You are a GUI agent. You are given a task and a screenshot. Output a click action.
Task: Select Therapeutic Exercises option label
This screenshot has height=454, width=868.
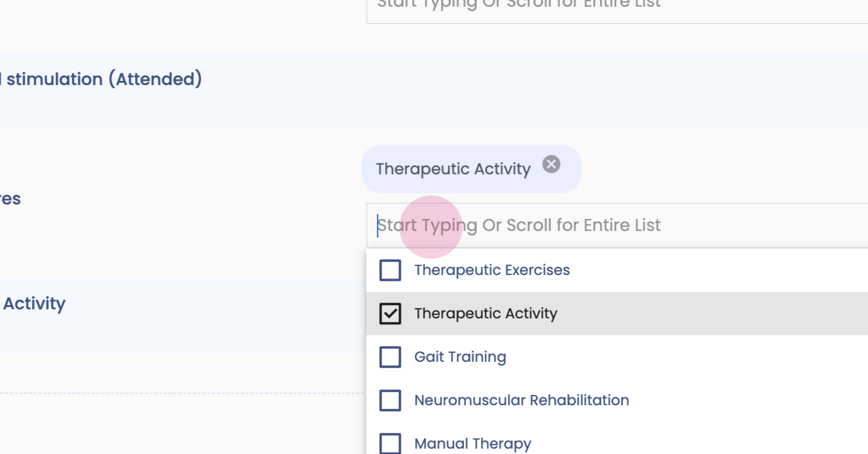pyautogui.click(x=492, y=270)
